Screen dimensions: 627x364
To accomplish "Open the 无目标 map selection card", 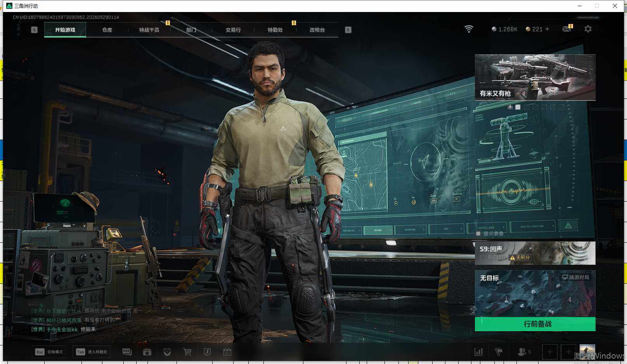I will point(535,293).
